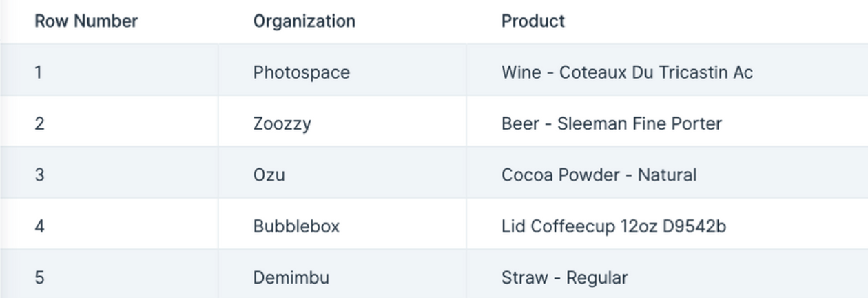Select row number 2 cell

109,121
